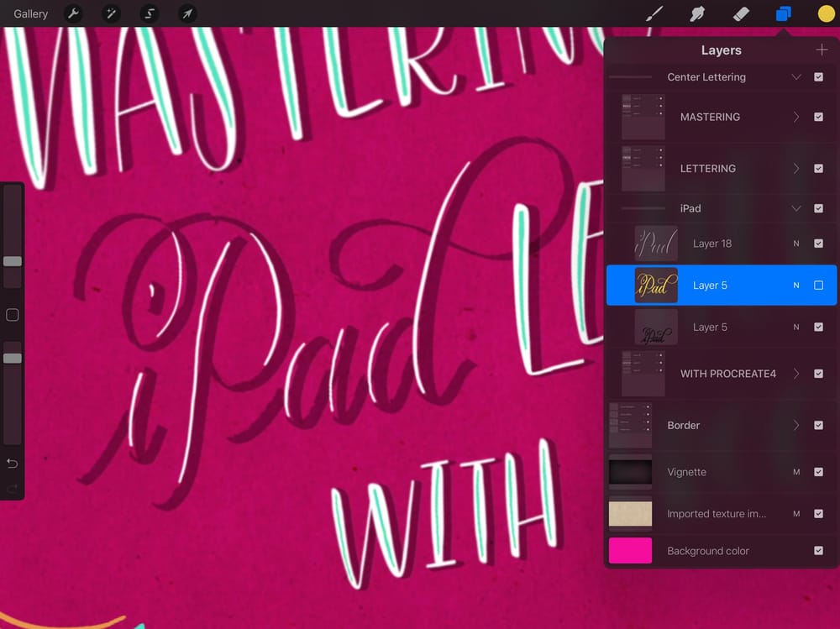Add a new layer
This screenshot has height=629, width=840.
point(822,50)
